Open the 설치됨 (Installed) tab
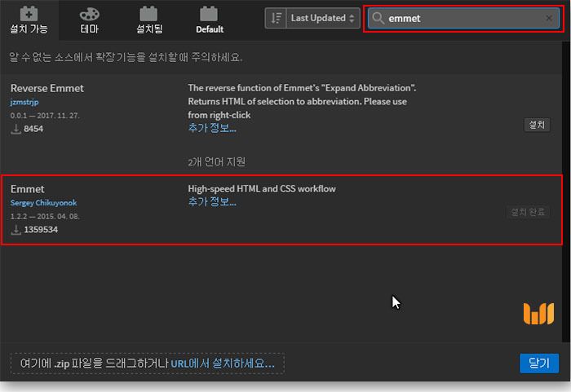Image resolution: width=571 pixels, height=392 pixels. point(149,20)
